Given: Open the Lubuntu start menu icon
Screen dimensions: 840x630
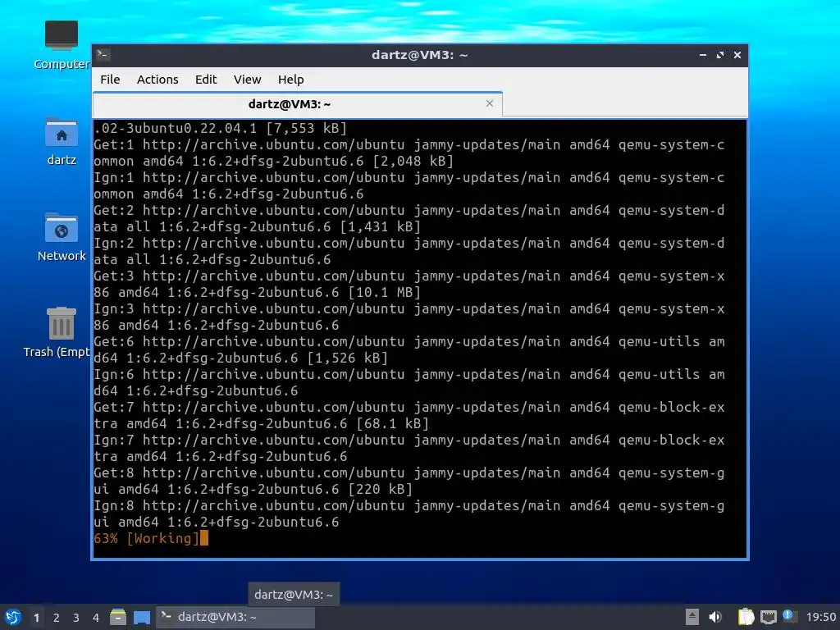Looking at the screenshot, I should pyautogui.click(x=13, y=617).
